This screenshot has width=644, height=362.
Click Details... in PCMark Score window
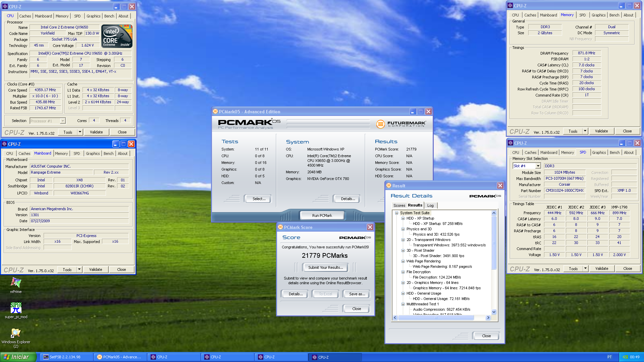(296, 294)
